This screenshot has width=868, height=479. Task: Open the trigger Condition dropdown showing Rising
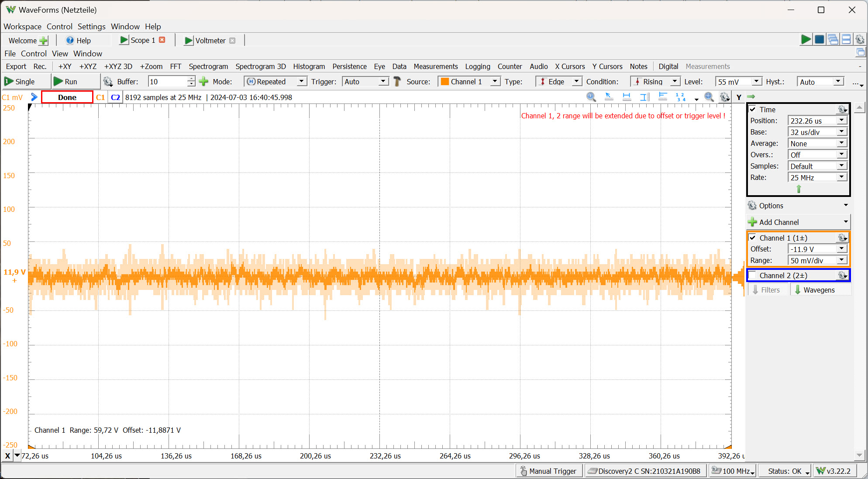pyautogui.click(x=675, y=81)
